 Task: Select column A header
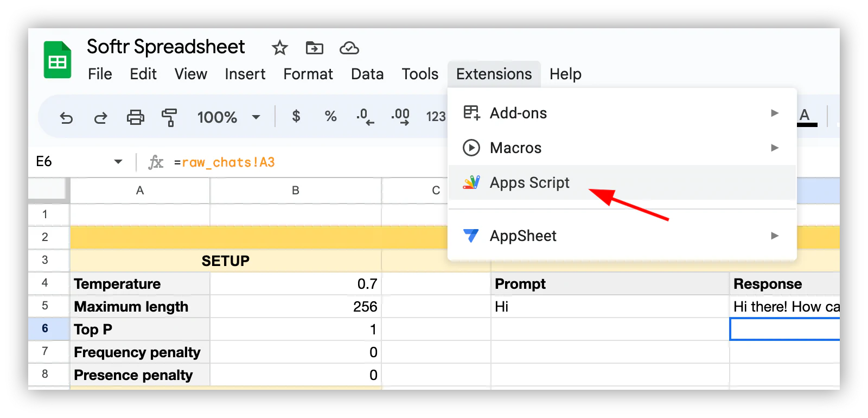140,191
